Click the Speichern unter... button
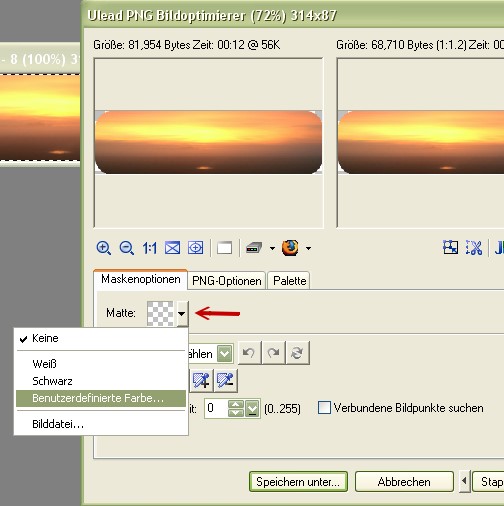The image size is (504, 506). pos(298,482)
